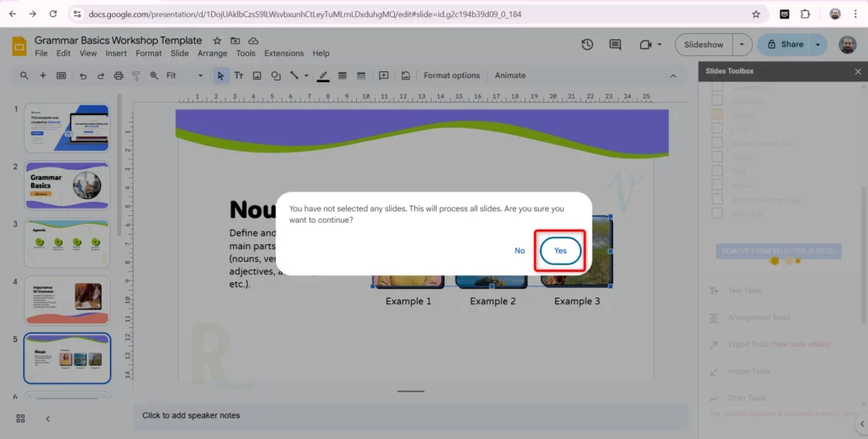Toggle the Images checkbox in Slides Toolbox
The height and width of the screenshot is (439, 868).
tap(717, 114)
